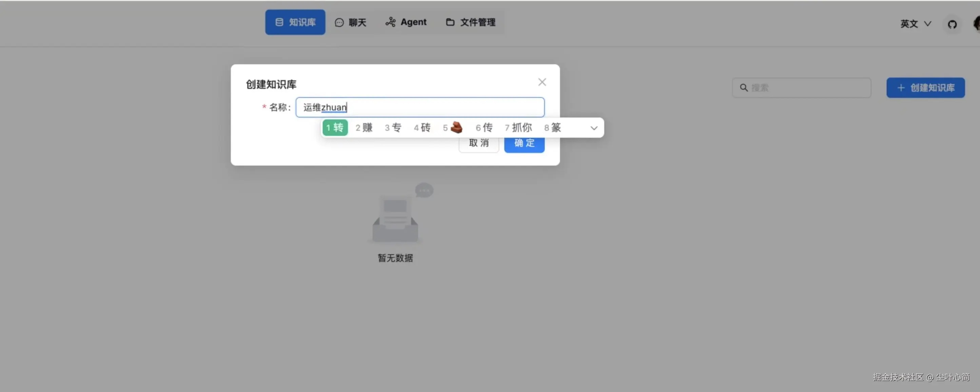Click the search magnifier icon

pyautogui.click(x=743, y=88)
